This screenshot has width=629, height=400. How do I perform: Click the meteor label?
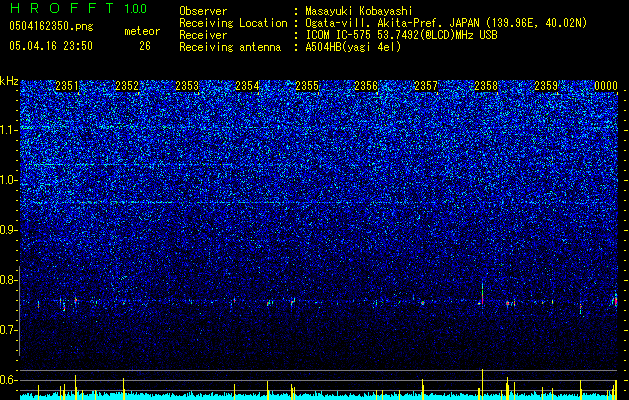click(x=142, y=31)
